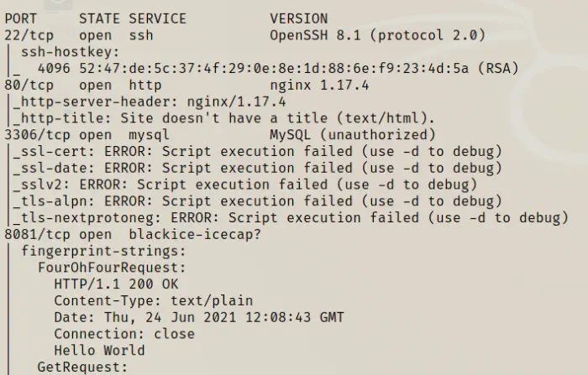This screenshot has width=588, height=375.
Task: Click the PORT column header
Action: tap(21, 18)
